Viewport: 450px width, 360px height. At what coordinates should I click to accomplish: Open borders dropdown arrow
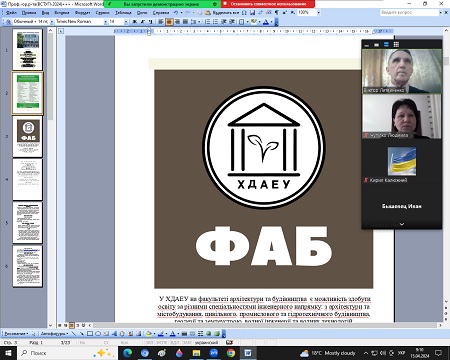tap(247, 22)
